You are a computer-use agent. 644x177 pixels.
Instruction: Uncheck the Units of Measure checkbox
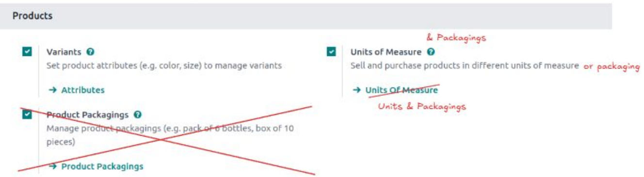pyautogui.click(x=331, y=52)
